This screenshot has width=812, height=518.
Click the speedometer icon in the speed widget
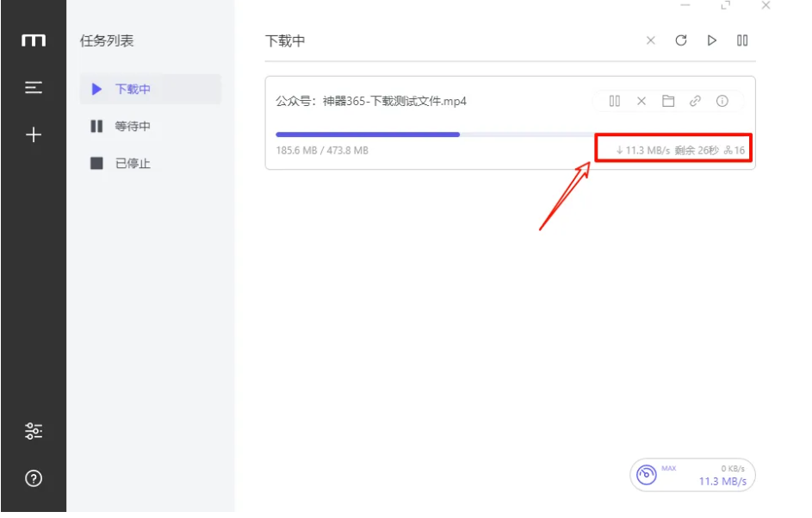(x=647, y=474)
